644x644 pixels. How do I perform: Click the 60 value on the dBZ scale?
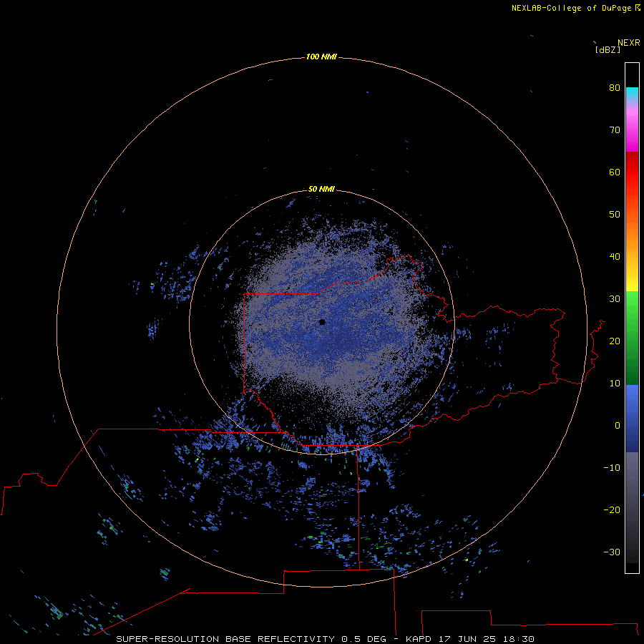coord(615,172)
